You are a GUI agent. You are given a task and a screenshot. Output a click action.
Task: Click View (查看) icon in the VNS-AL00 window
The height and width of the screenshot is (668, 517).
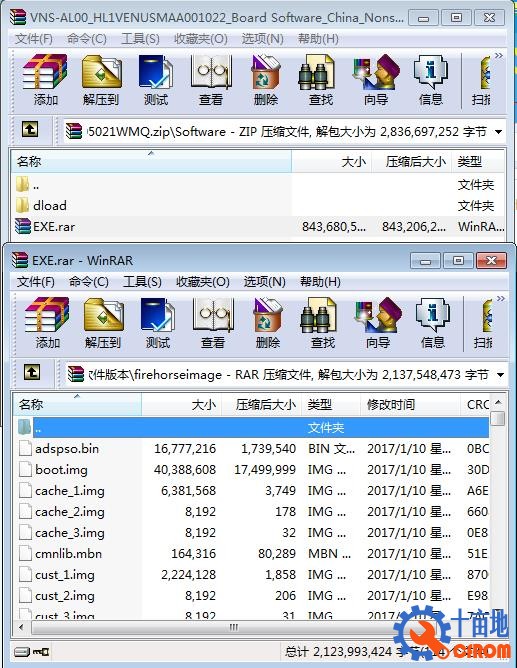point(211,80)
